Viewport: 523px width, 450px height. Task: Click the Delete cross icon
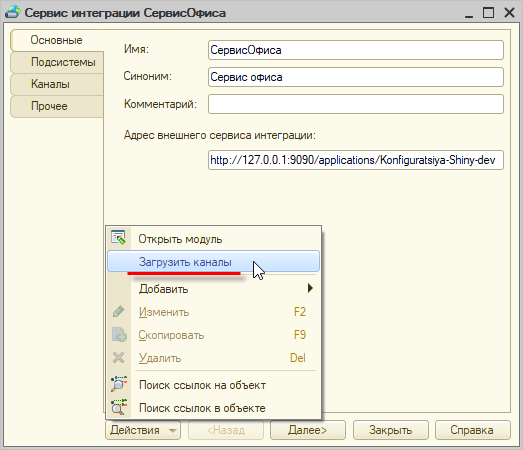[118, 358]
